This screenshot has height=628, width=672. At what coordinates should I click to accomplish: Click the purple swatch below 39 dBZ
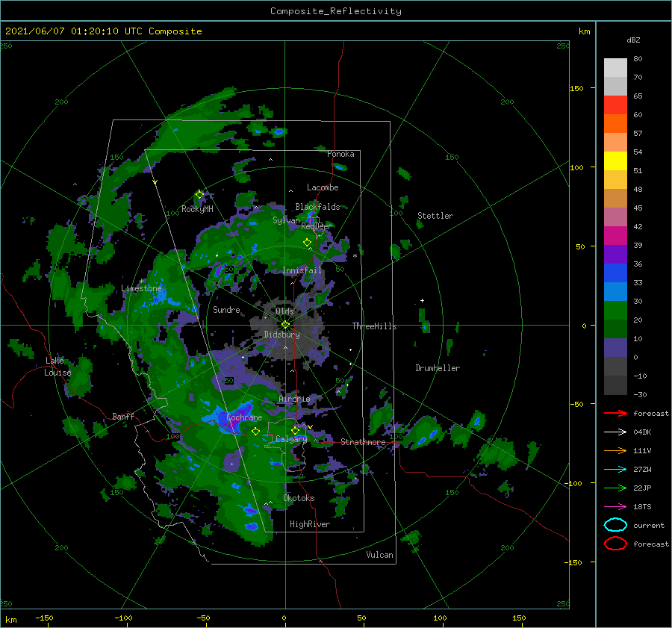[615, 255]
